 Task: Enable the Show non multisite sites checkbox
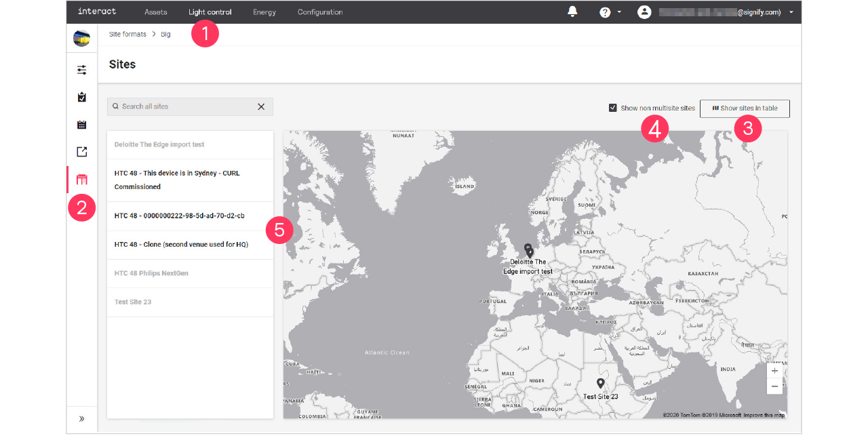[x=612, y=107]
